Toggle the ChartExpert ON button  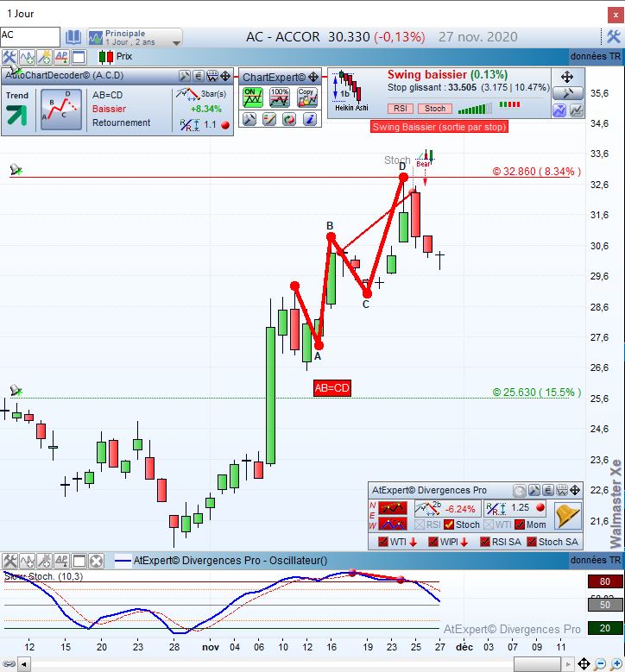click(x=253, y=97)
